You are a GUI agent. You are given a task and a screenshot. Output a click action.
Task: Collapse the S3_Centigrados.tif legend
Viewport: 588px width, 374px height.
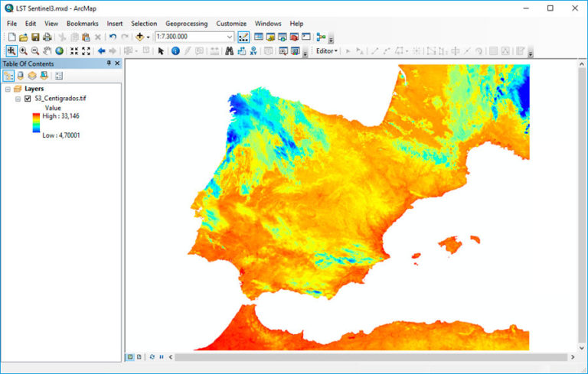click(x=18, y=99)
